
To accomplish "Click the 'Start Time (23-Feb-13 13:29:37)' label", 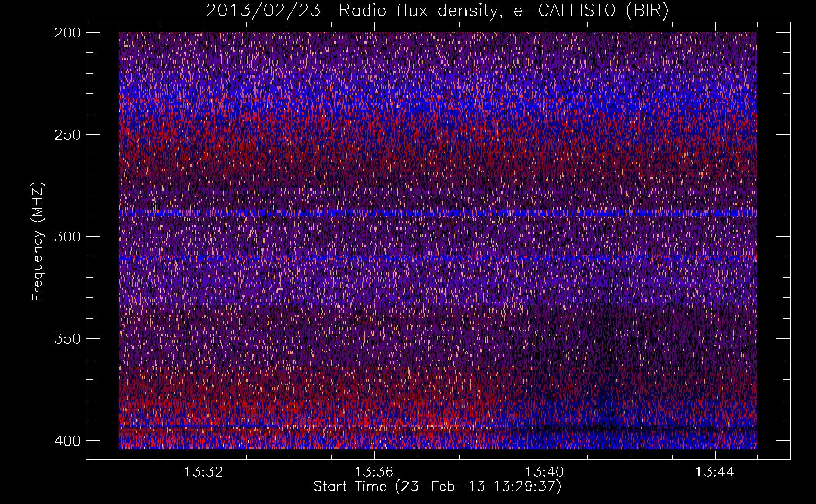I will click(437, 487).
